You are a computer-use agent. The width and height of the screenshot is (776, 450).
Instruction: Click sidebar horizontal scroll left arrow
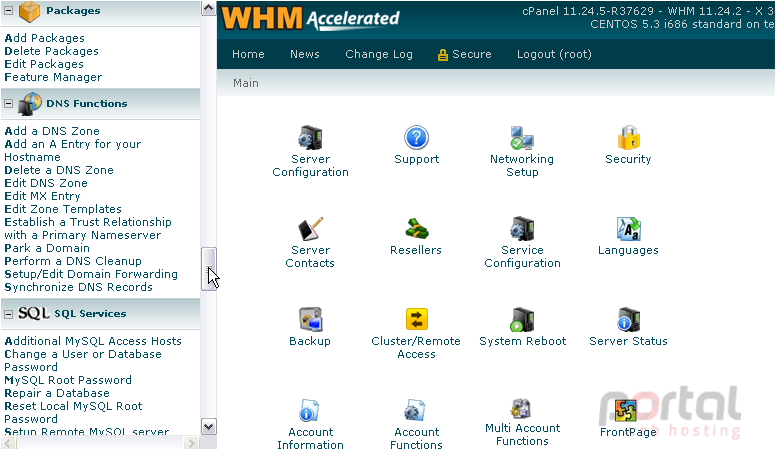point(8,442)
